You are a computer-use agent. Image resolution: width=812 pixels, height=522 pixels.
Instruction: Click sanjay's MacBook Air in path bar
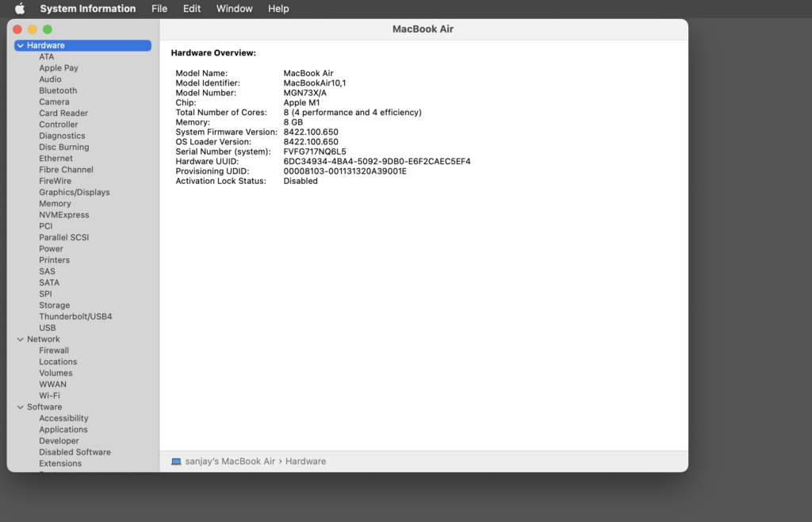231,462
